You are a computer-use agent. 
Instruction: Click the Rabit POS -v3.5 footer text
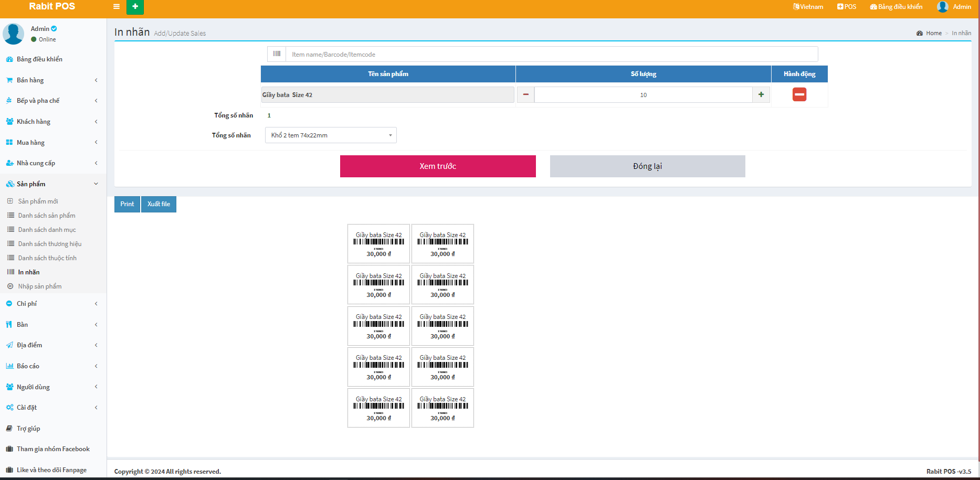click(x=949, y=472)
